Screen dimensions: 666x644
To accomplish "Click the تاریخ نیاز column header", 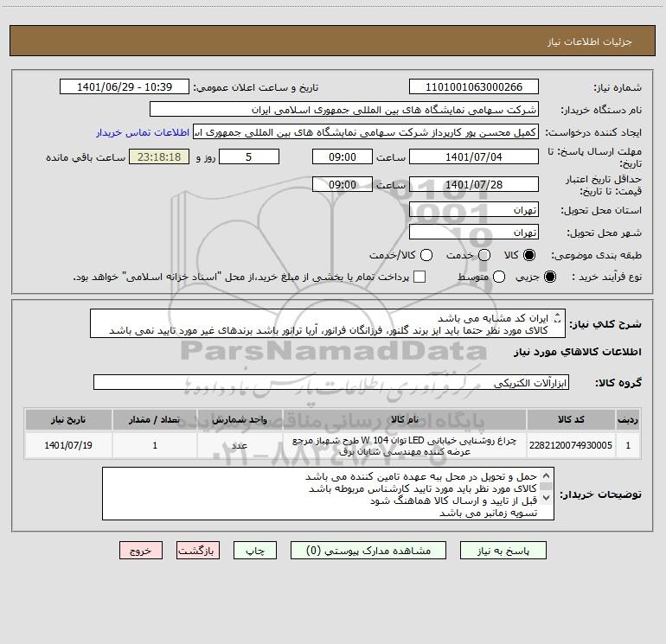I will tap(68, 420).
